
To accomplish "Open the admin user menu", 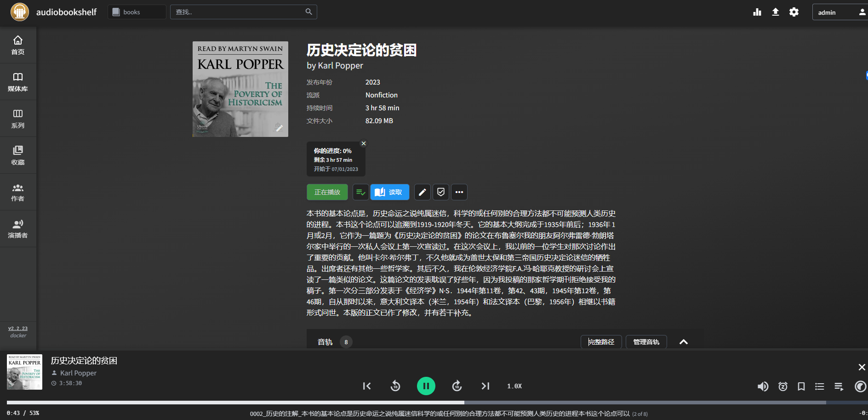I will click(x=839, y=12).
